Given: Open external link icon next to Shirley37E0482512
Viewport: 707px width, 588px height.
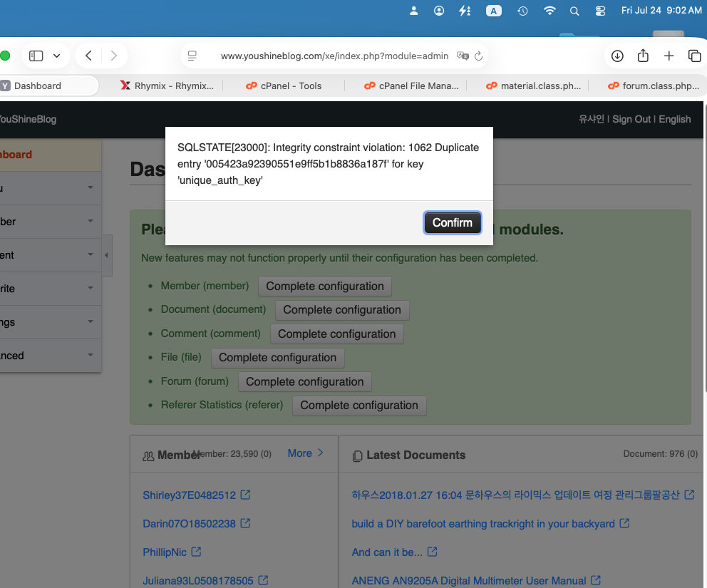Looking at the screenshot, I should pos(245,495).
